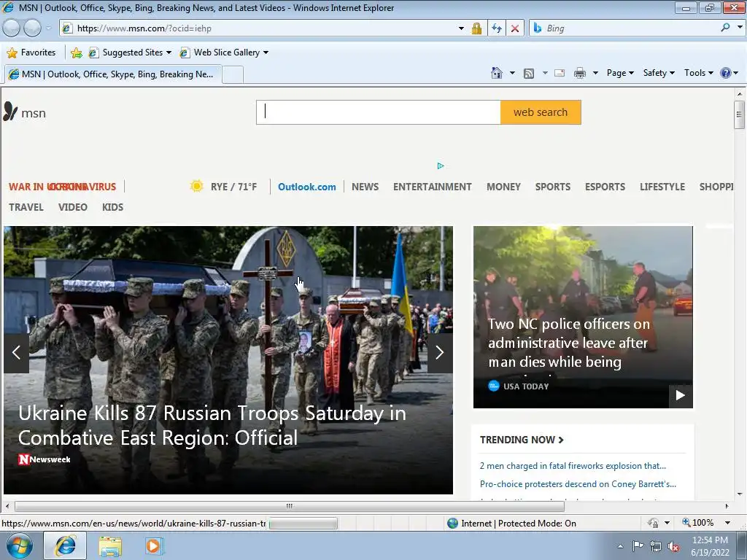Open Windows Explorer folder taskbar icon
Viewport: 747px width, 560px height.
(110, 546)
